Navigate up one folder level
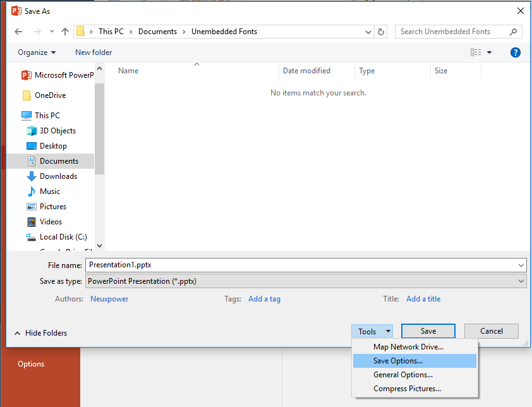Image resolution: width=532 pixels, height=407 pixels. pos(64,31)
